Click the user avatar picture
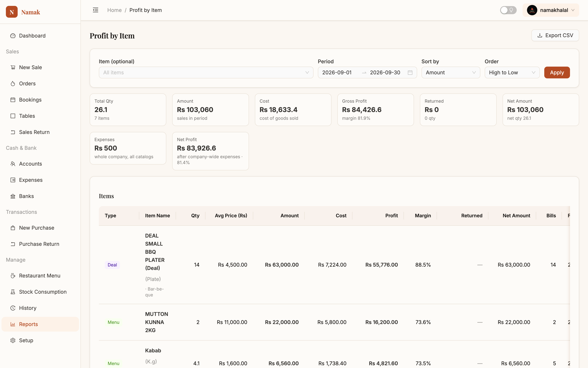The image size is (588, 368). [532, 10]
